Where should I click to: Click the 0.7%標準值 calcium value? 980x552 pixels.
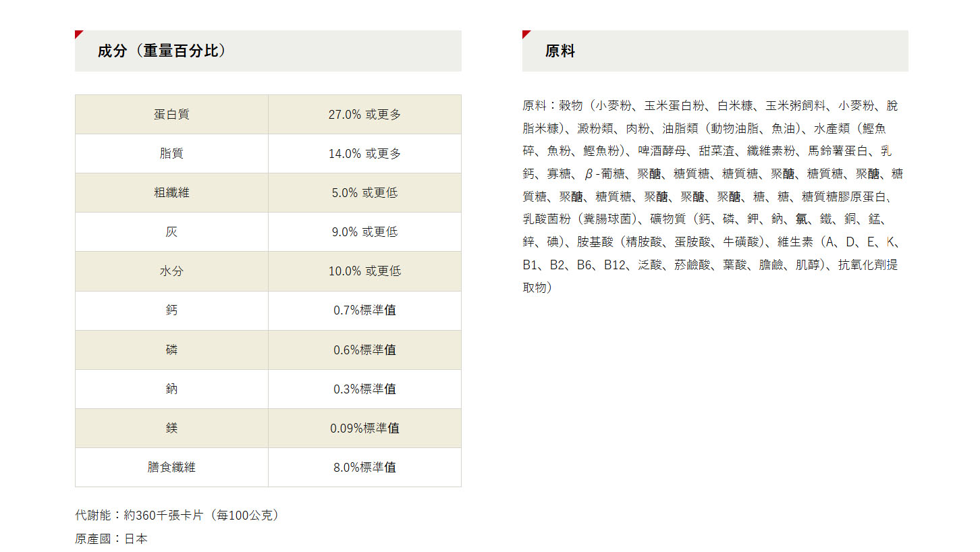364,310
